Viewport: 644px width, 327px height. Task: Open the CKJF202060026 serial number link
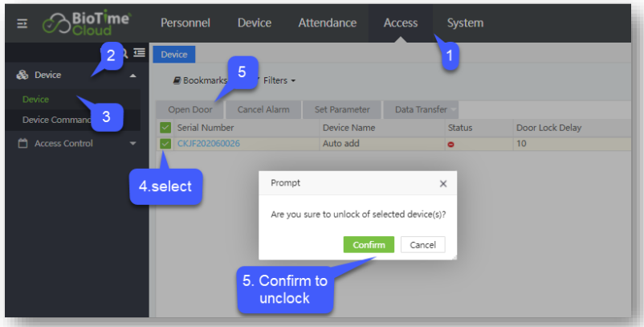pyautogui.click(x=208, y=144)
